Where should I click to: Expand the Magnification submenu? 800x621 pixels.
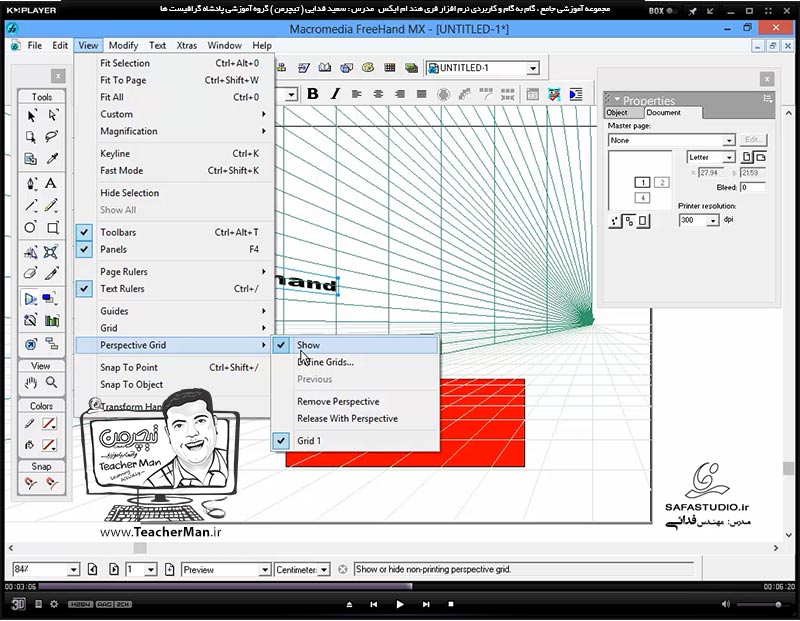pos(173,131)
